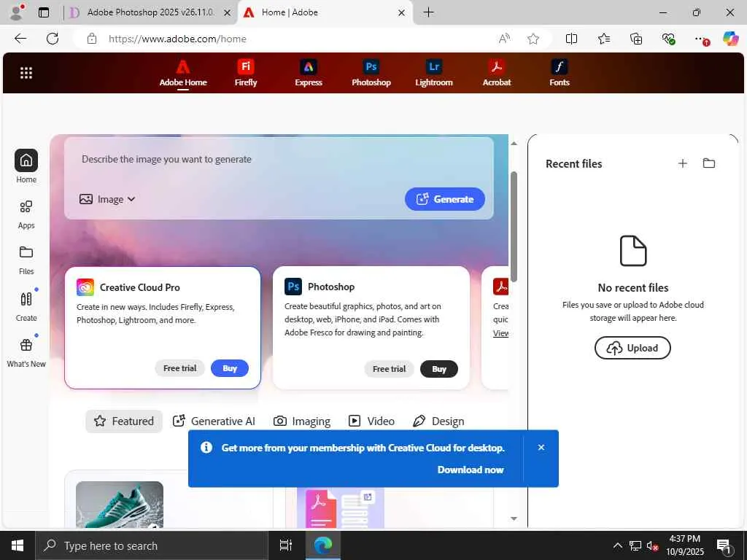This screenshot has width=747, height=560.
Task: Open the sneaker image thumbnail
Action: (120, 505)
